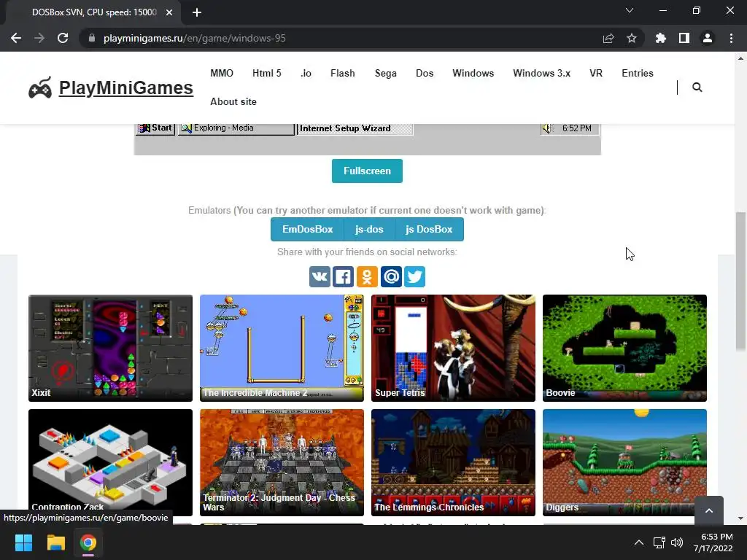
Task: Open the tab search dropdown chevron
Action: coord(630,10)
